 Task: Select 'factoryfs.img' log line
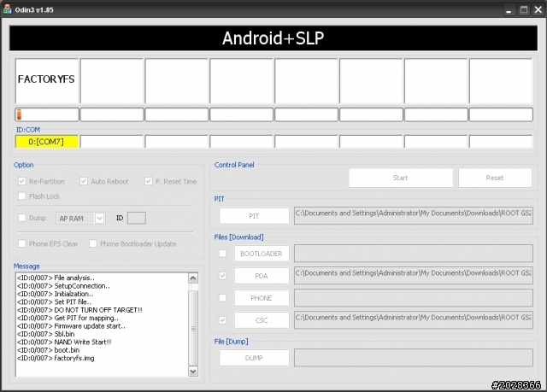[56, 358]
